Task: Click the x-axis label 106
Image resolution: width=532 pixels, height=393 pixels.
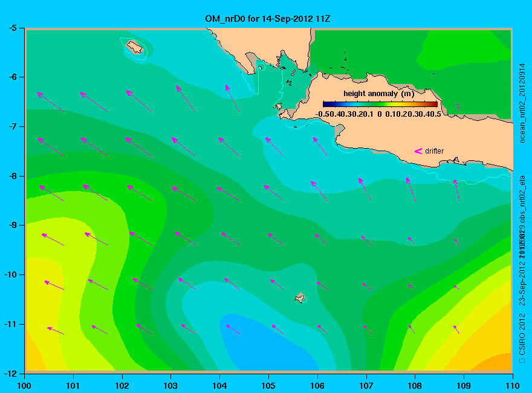Action: point(317,386)
